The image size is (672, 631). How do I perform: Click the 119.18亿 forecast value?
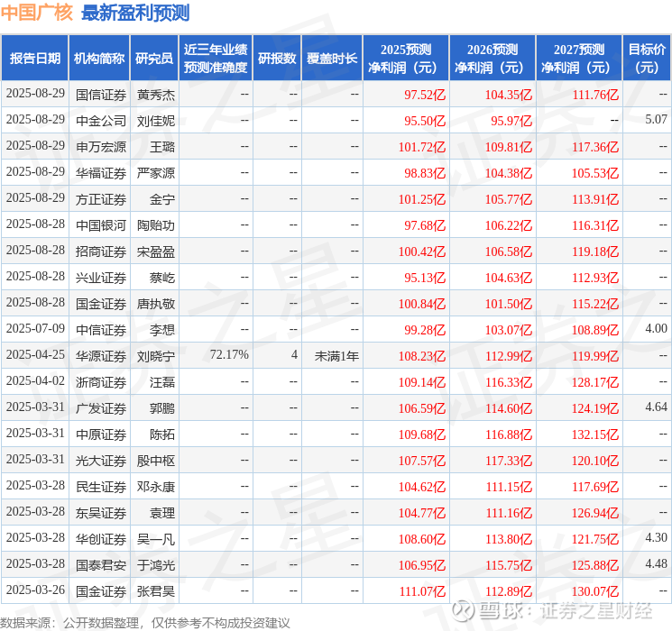tap(595, 251)
